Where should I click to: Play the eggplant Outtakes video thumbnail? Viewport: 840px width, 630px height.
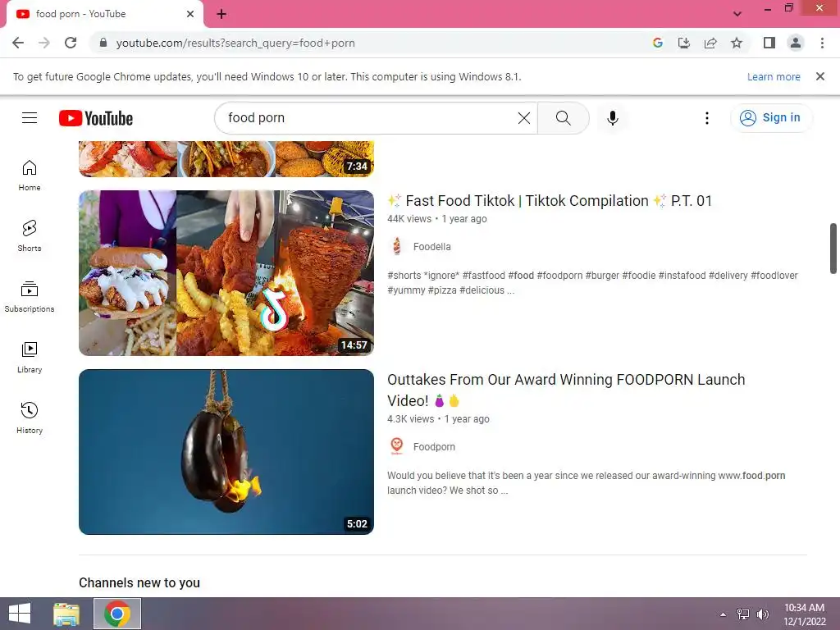point(226,452)
